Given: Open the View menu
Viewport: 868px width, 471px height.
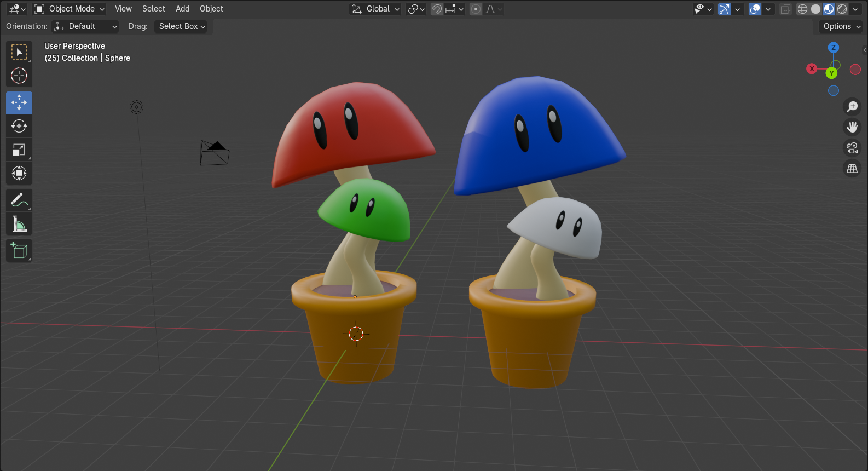Looking at the screenshot, I should coord(123,9).
